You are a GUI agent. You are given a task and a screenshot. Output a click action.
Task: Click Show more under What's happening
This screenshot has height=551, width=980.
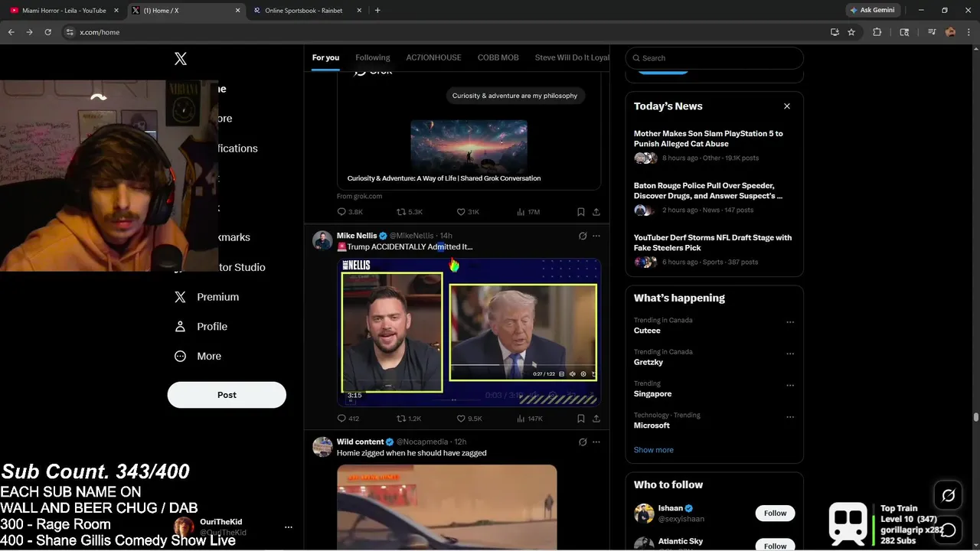click(x=654, y=450)
